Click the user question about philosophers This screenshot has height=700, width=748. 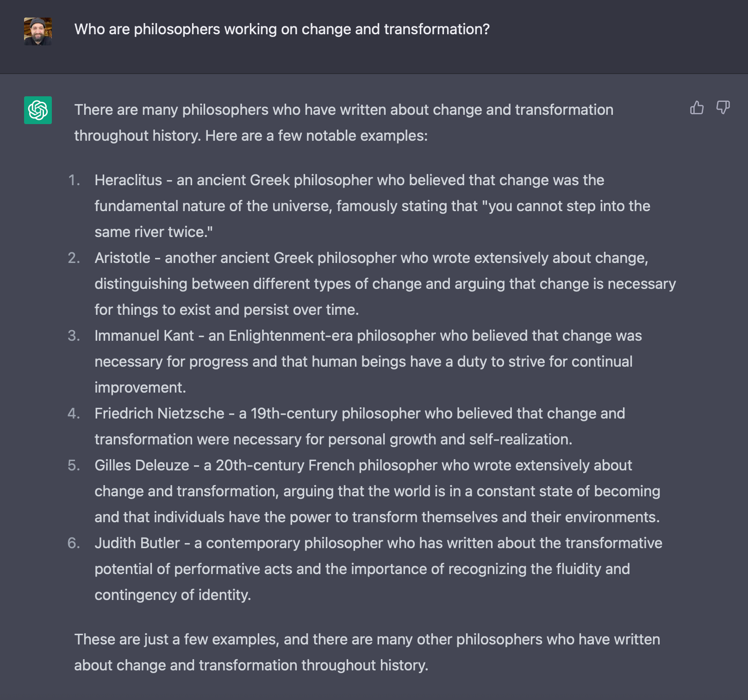click(x=282, y=29)
